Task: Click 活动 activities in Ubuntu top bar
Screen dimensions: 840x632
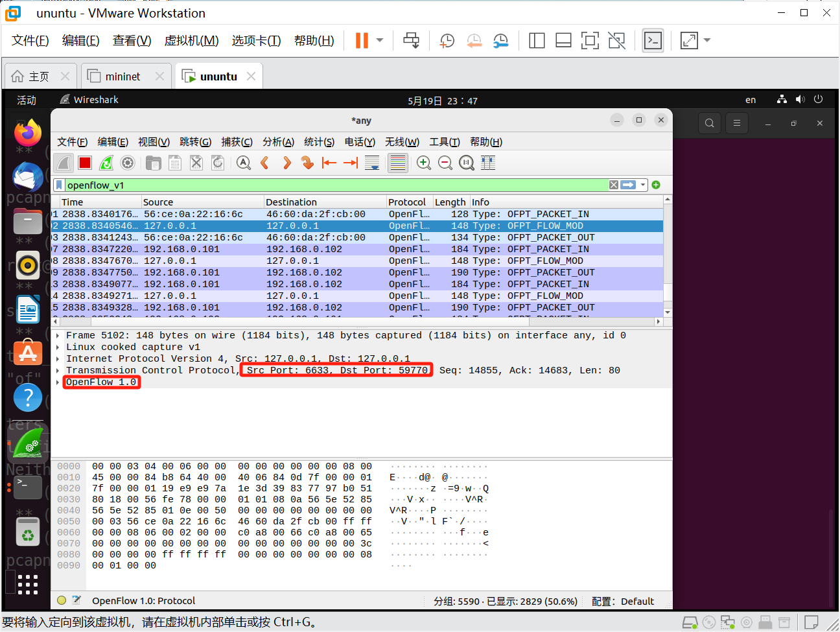Action: [27, 100]
